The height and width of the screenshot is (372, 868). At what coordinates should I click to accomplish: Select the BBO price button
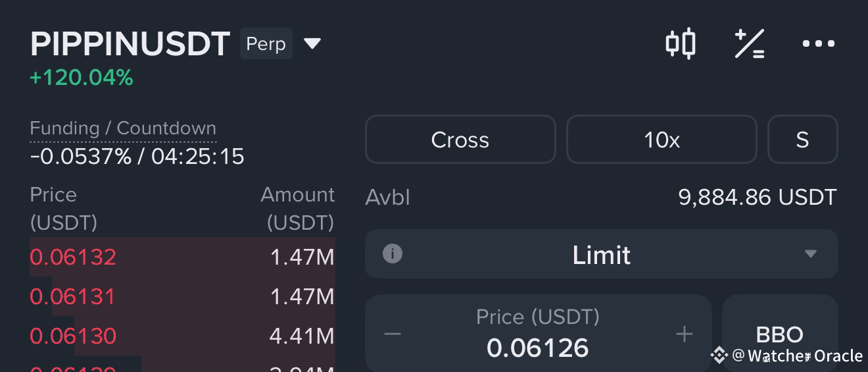pos(780,334)
